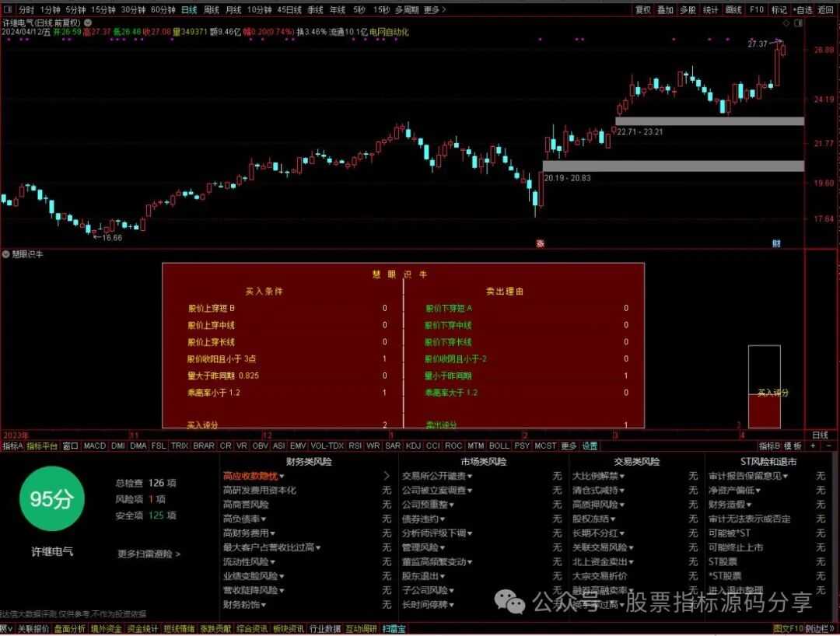Switch to 5分钟 chart period

[75, 9]
